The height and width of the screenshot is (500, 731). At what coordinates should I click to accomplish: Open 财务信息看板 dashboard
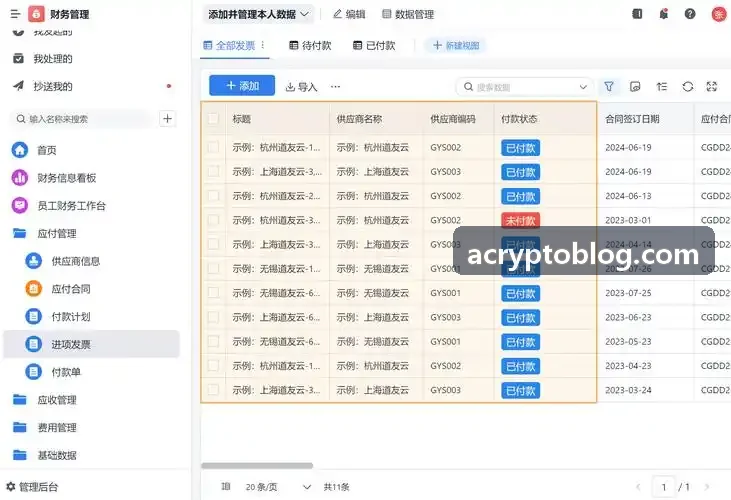click(67, 178)
